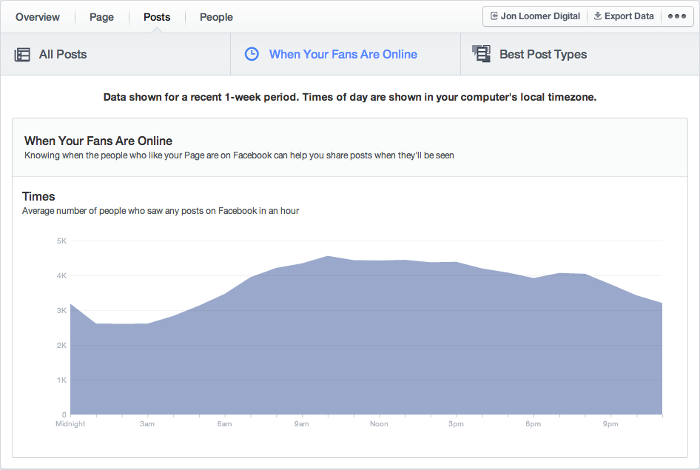Click the Knowing when the people description text
The image size is (700, 470).
click(x=239, y=155)
